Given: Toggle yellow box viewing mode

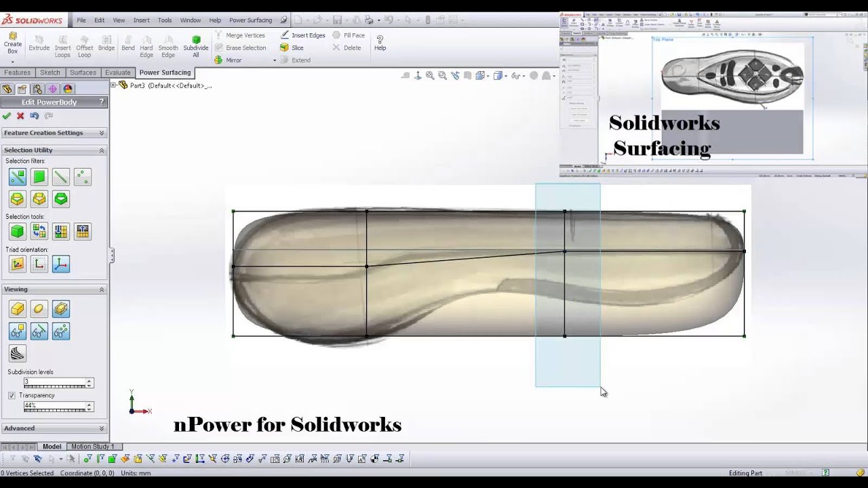Looking at the screenshot, I should click(18, 310).
